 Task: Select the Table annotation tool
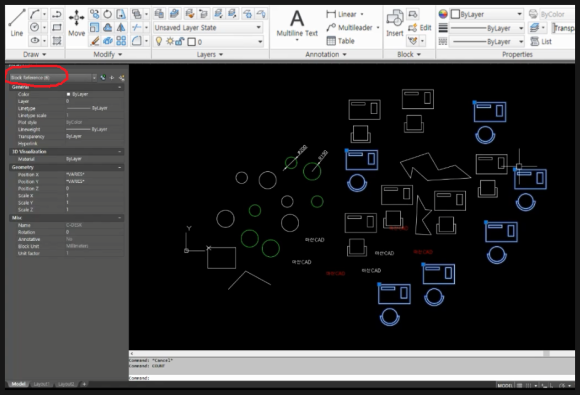pos(340,41)
